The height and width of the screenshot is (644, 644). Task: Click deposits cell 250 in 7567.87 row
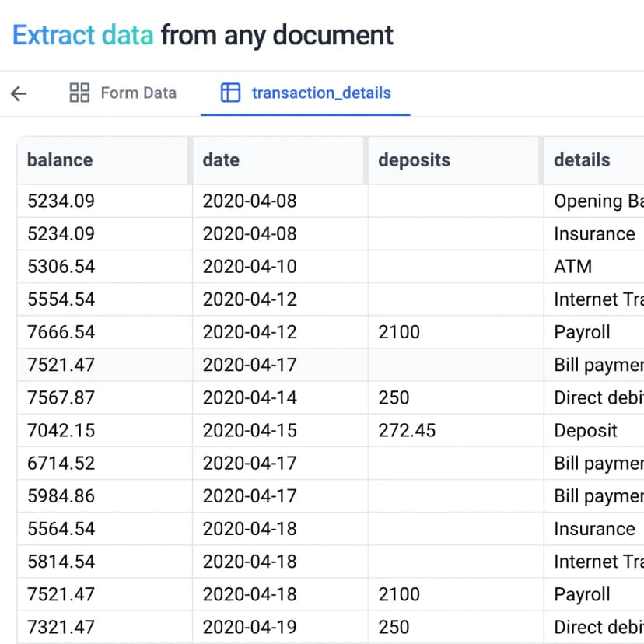456,397
